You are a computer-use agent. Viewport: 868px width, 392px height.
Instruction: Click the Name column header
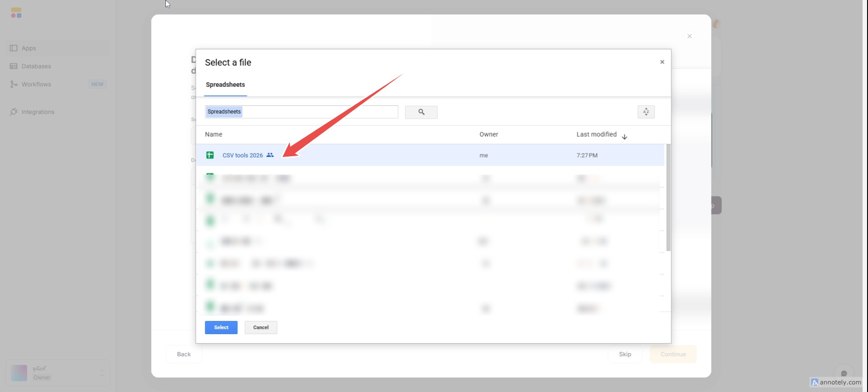click(x=213, y=134)
